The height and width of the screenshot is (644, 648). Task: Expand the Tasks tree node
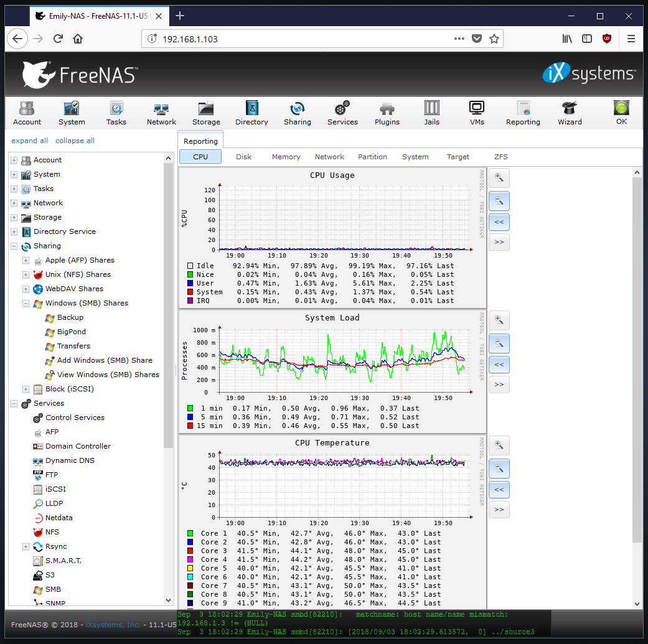tap(14, 189)
